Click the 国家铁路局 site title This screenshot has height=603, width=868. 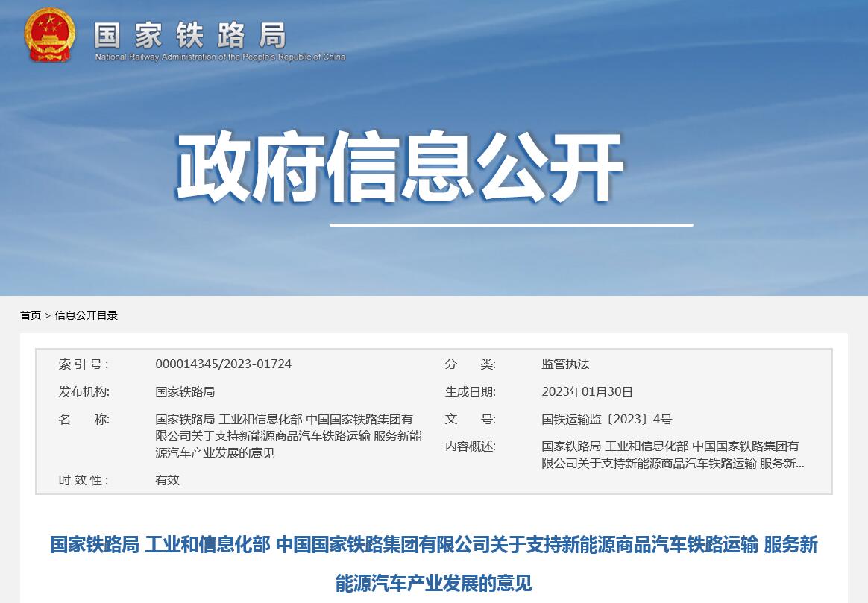[x=190, y=36]
